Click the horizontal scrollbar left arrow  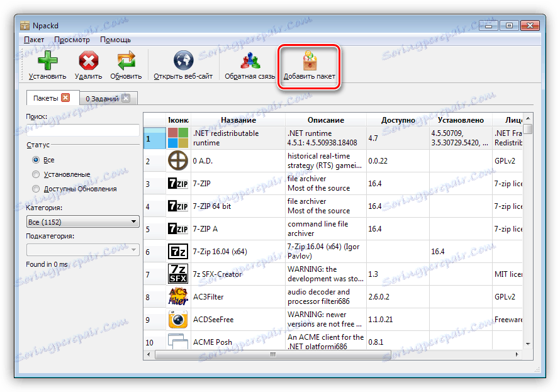(x=149, y=354)
